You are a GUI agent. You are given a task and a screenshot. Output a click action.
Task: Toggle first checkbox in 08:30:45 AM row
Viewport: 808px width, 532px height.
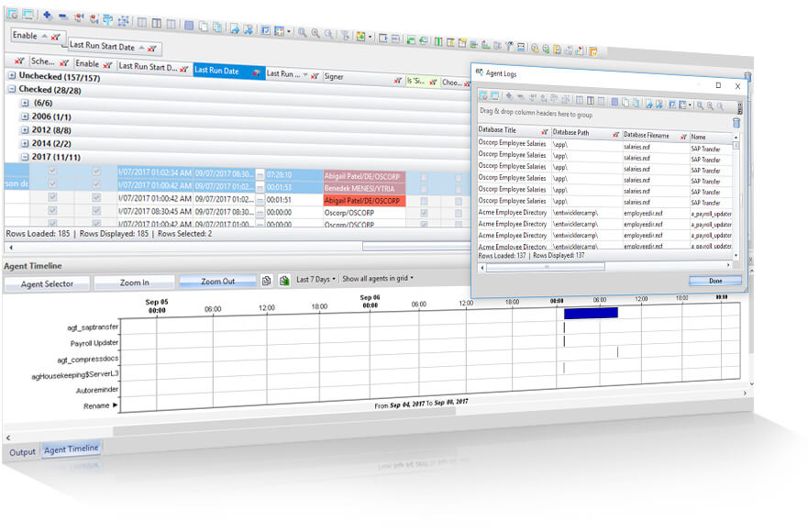pyautogui.click(x=52, y=210)
